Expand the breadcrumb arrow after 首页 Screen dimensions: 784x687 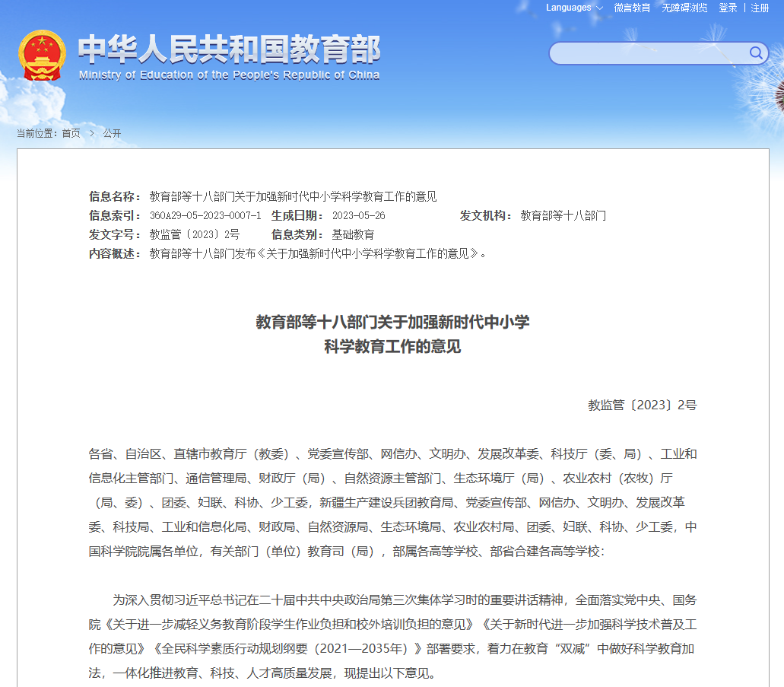(91, 132)
